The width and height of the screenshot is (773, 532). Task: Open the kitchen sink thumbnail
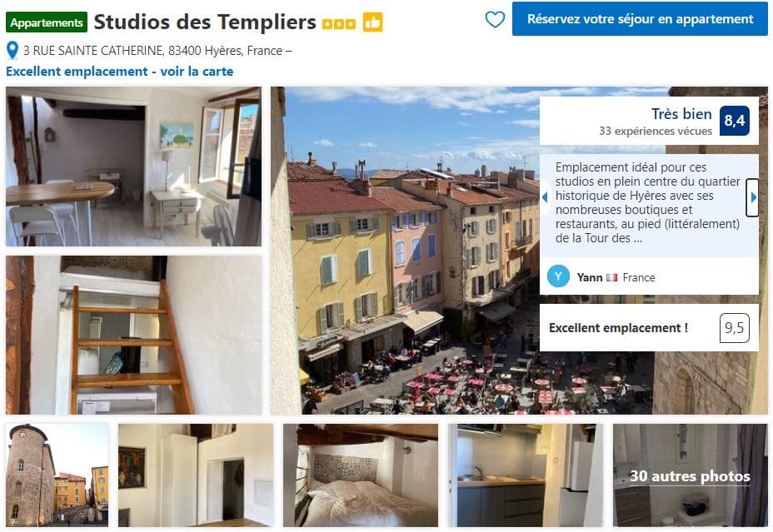coord(526,475)
